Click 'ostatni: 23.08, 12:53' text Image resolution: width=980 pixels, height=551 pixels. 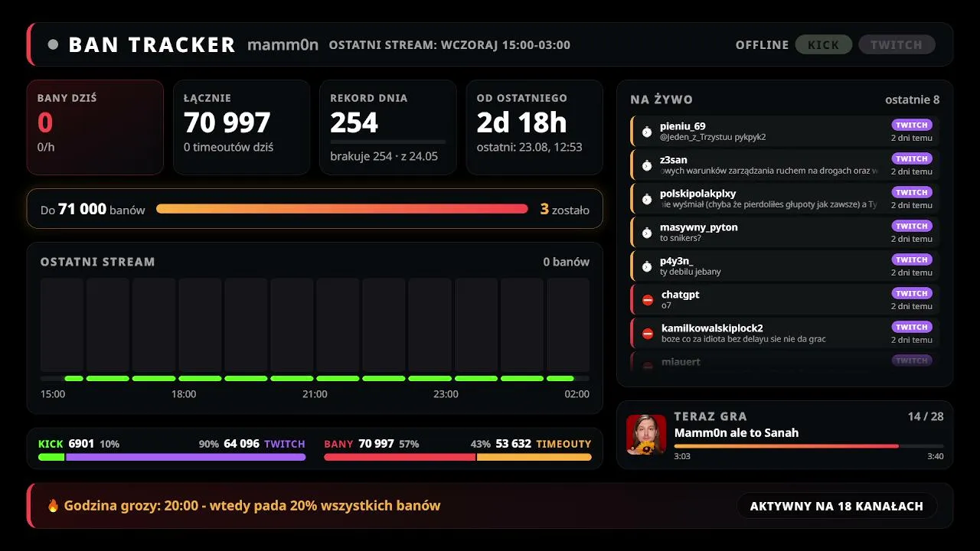(x=530, y=147)
